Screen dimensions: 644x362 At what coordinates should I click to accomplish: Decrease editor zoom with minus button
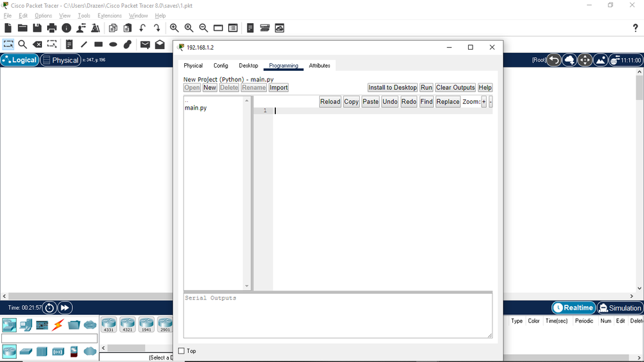pos(491,101)
